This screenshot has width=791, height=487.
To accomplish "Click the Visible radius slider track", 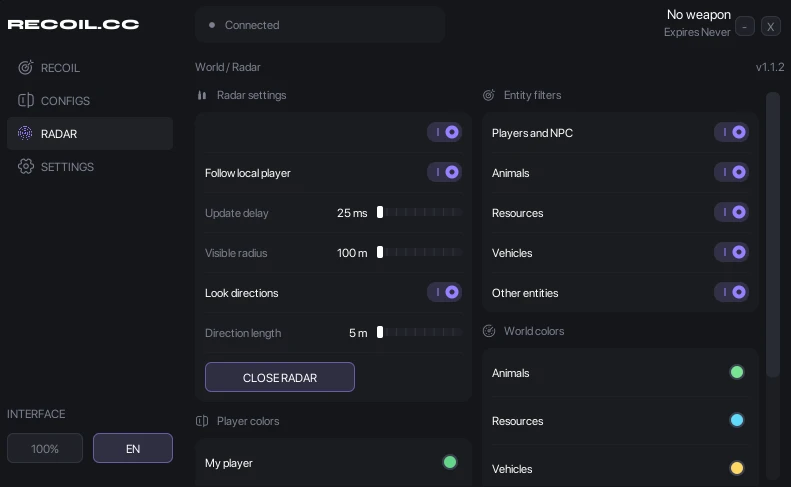I will pos(419,252).
